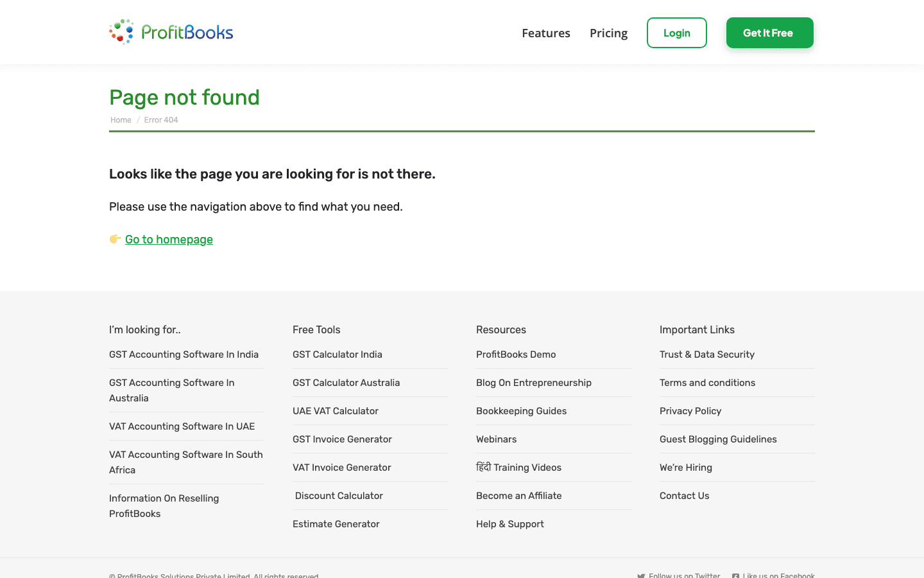Open Bookkeeping Guides link

pyautogui.click(x=522, y=411)
